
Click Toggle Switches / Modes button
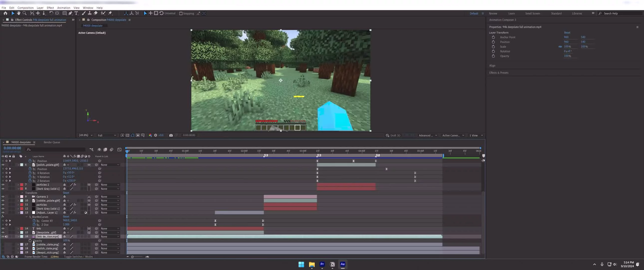point(78,257)
